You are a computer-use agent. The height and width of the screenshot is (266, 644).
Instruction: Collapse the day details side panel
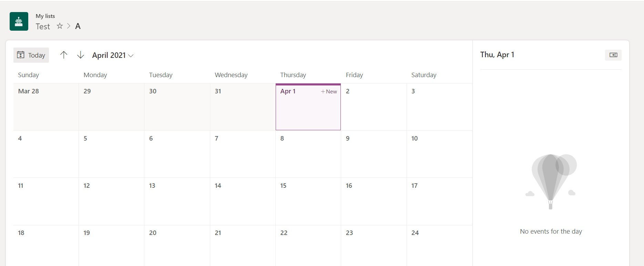613,55
